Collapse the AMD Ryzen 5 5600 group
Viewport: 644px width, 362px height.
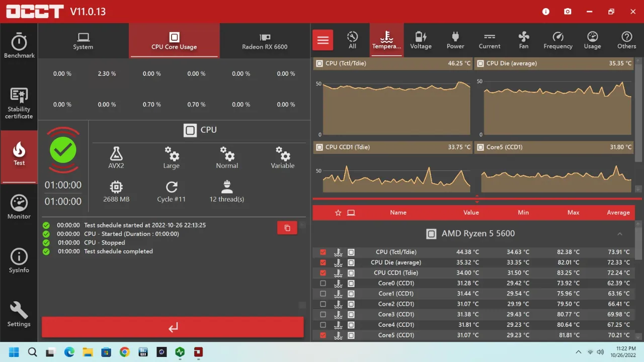[620, 234]
